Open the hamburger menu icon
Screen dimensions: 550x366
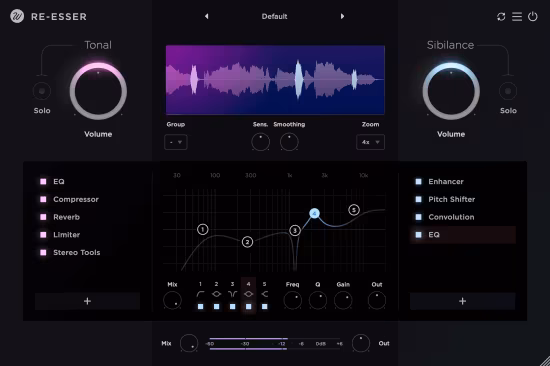tap(517, 16)
